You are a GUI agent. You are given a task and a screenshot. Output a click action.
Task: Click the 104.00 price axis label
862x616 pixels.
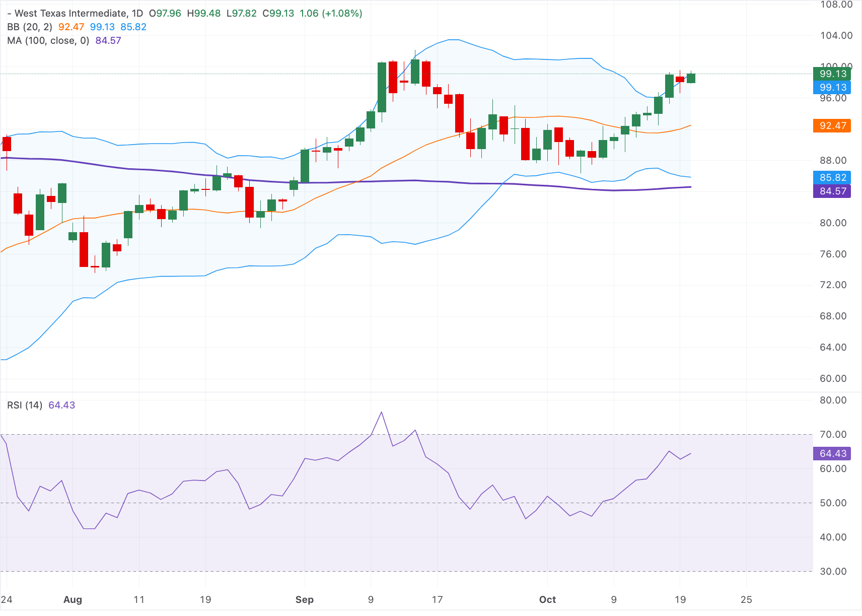pyautogui.click(x=836, y=36)
